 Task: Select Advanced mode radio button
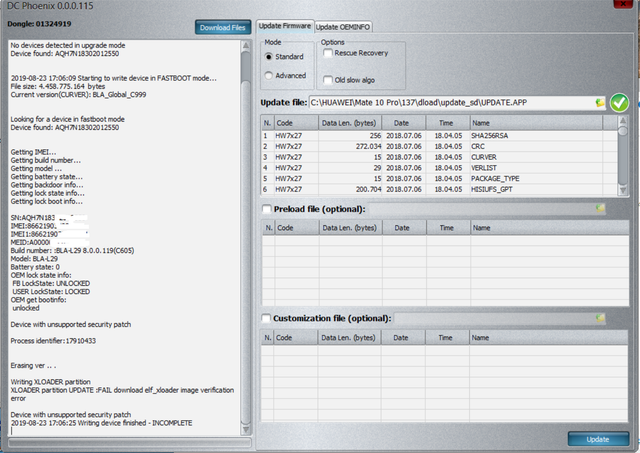pyautogui.click(x=268, y=76)
